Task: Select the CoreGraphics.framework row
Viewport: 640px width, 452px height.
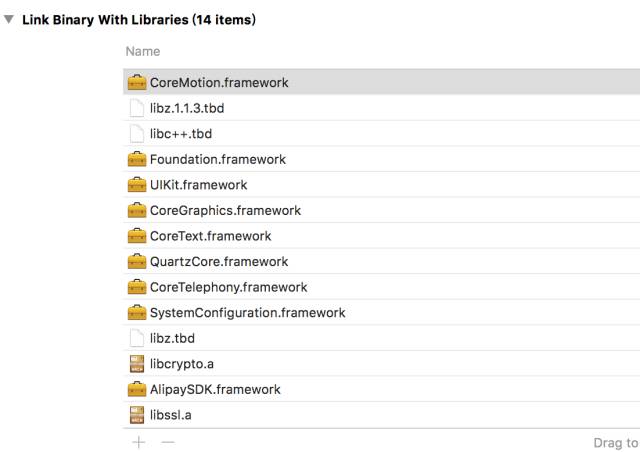Action: coord(382,210)
